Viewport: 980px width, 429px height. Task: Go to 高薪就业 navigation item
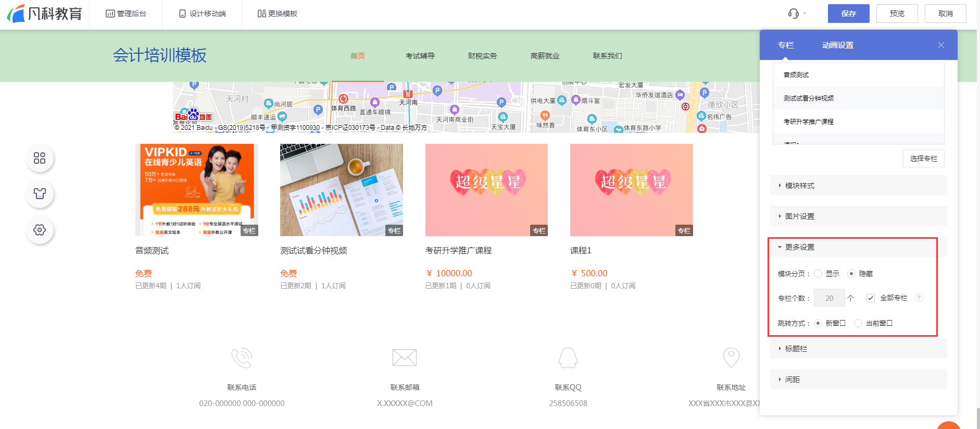click(545, 56)
